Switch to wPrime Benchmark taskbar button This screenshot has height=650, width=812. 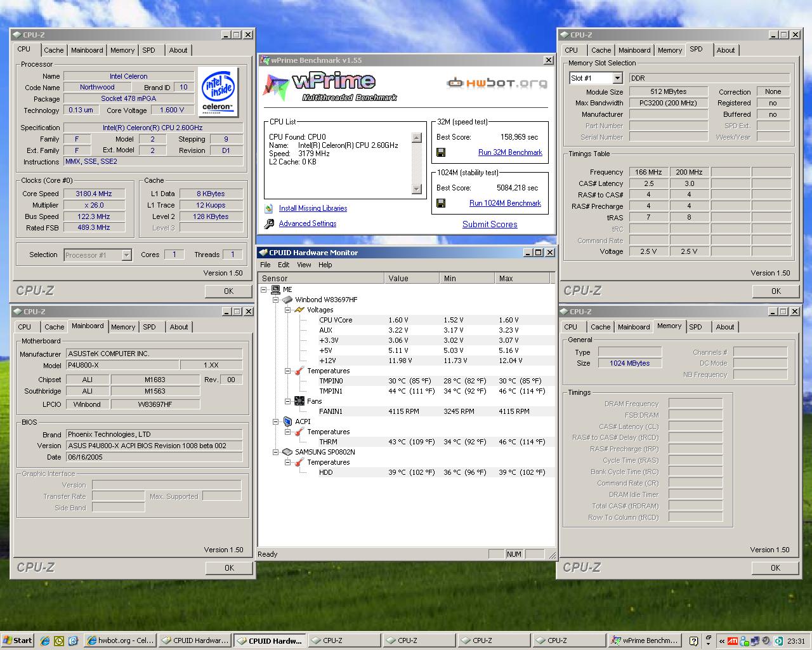[x=645, y=640]
